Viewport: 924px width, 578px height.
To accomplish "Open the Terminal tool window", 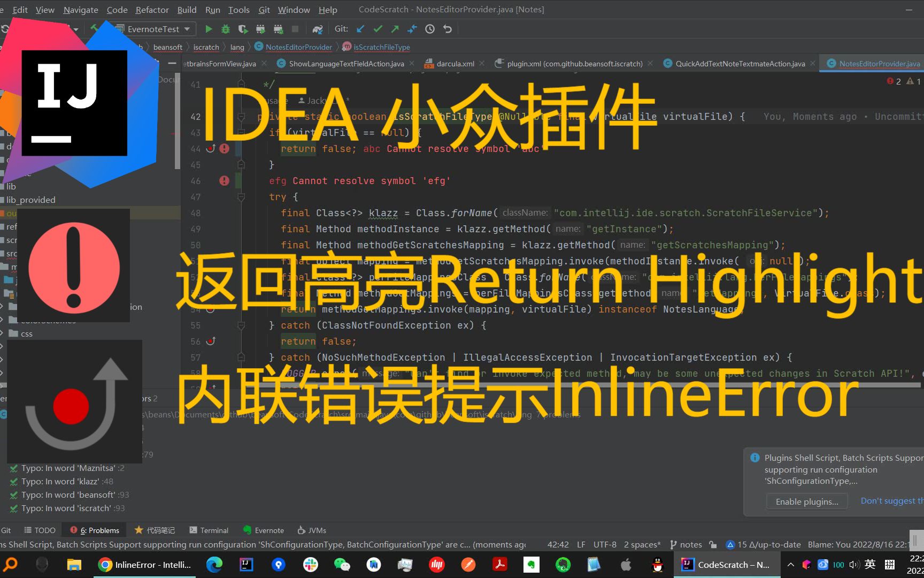I will click(x=209, y=530).
